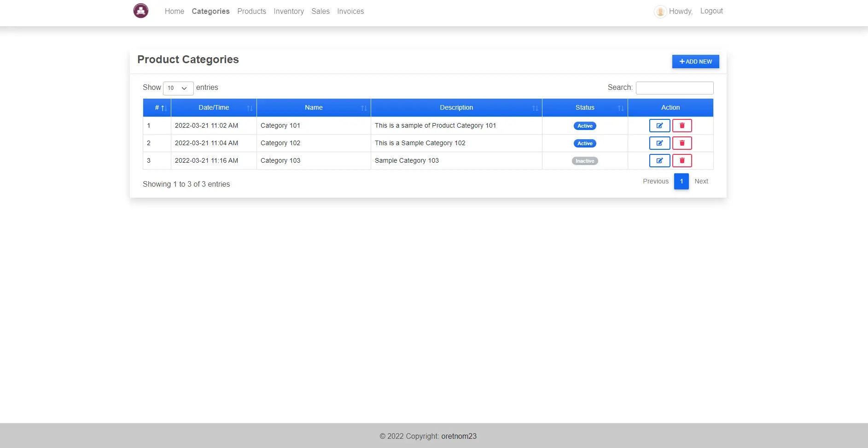Click the '2022-03-21 11:02 AM' date cell
The height and width of the screenshot is (448, 868).
click(214, 125)
